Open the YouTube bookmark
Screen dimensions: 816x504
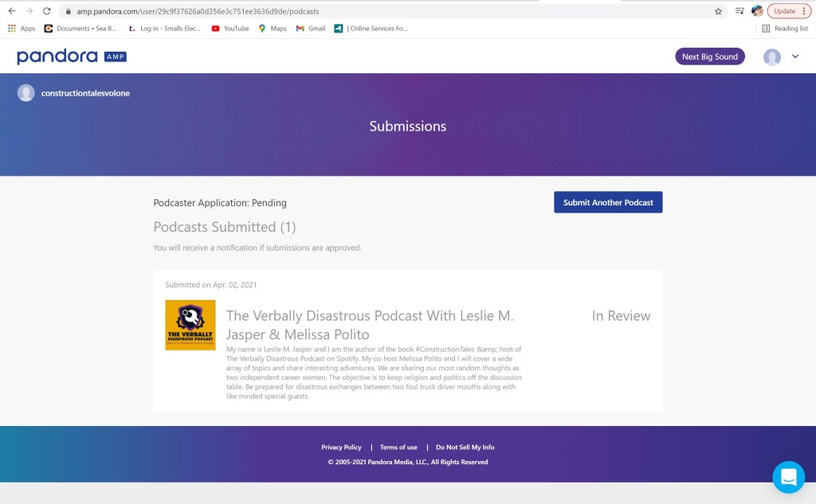(x=229, y=29)
